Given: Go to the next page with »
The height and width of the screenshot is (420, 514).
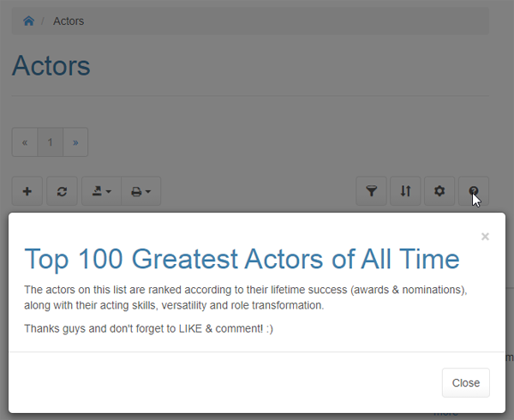Looking at the screenshot, I should 75,142.
